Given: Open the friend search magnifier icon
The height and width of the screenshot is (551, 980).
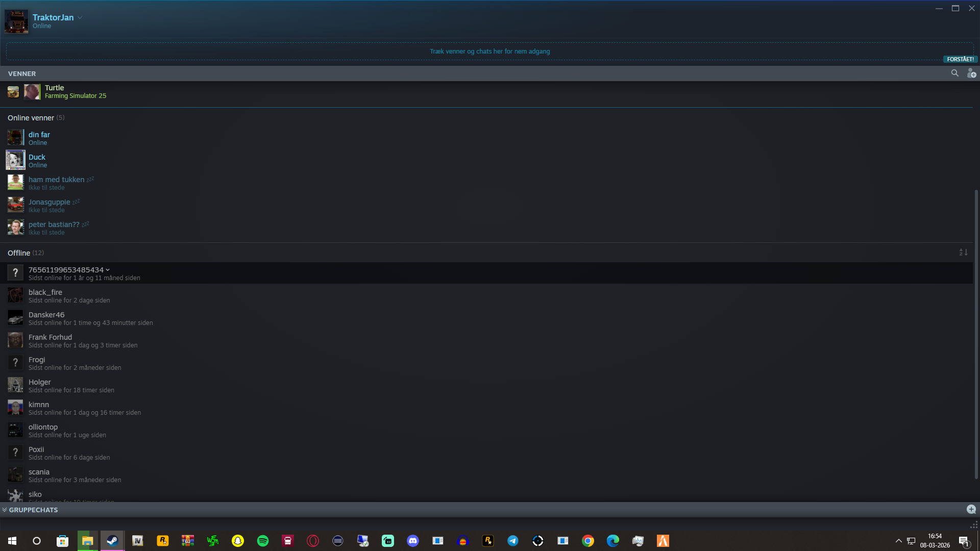Looking at the screenshot, I should pos(954,73).
